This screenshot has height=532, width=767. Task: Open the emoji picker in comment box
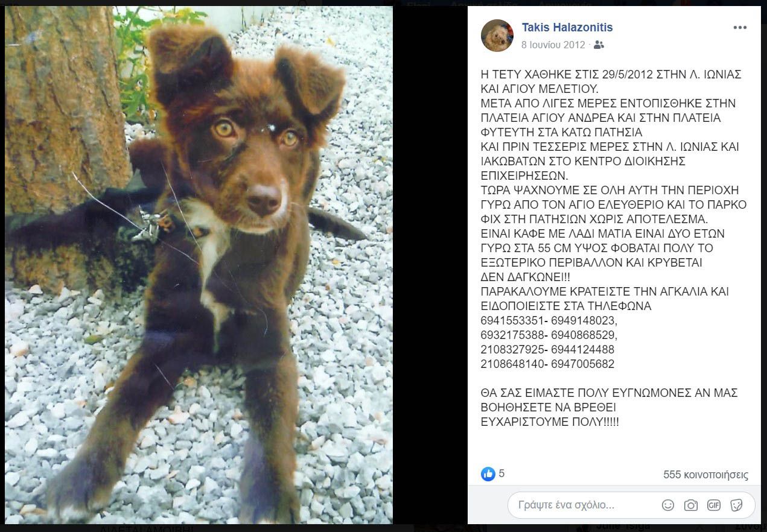coord(667,505)
